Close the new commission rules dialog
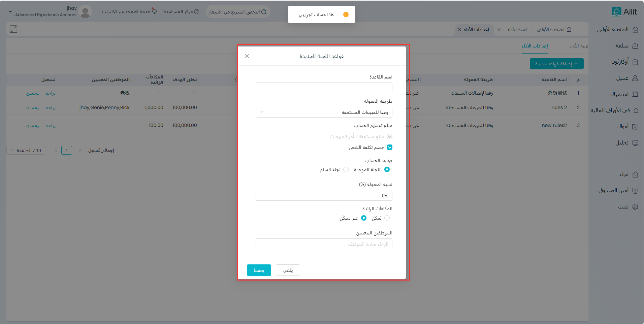The height and width of the screenshot is (324, 644). [x=247, y=56]
